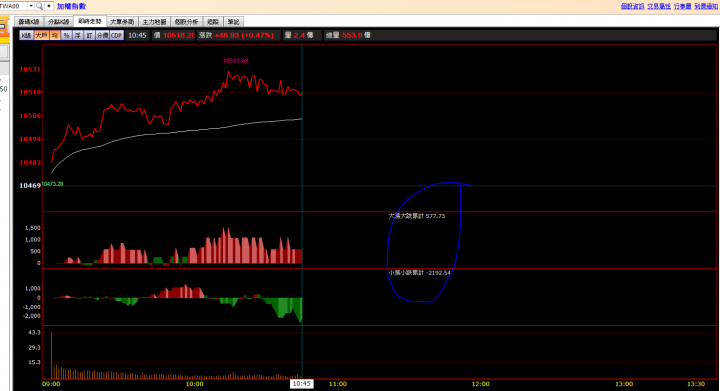Switch to the 追蹤 tab

(213, 22)
